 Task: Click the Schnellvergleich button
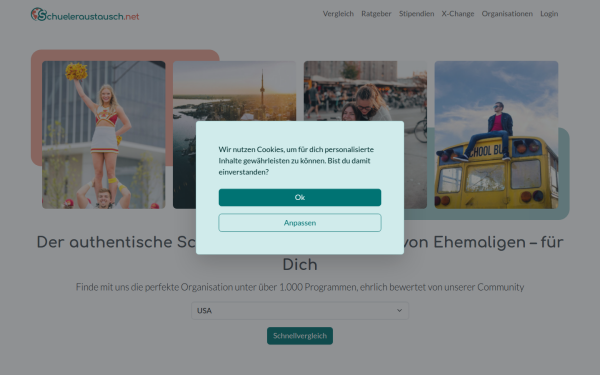click(300, 336)
